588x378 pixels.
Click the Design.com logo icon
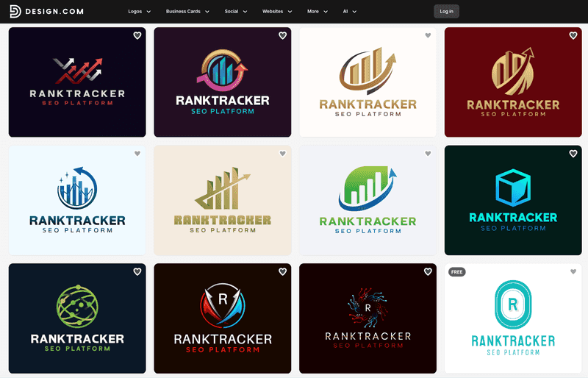click(15, 12)
